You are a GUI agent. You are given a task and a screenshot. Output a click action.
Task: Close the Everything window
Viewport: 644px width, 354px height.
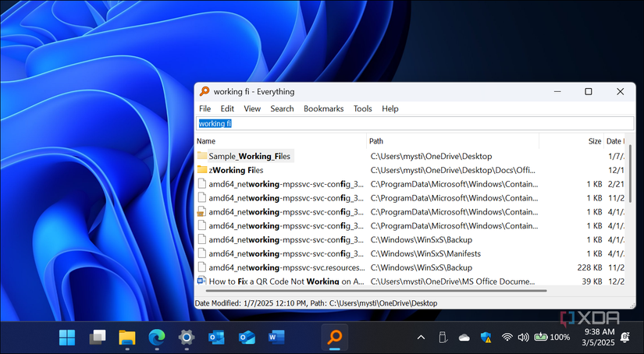pos(620,91)
